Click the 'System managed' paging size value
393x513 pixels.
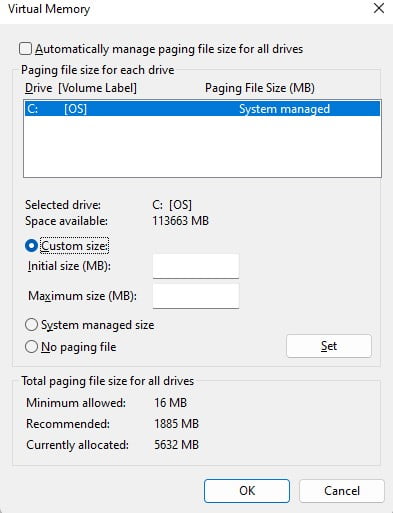click(284, 109)
